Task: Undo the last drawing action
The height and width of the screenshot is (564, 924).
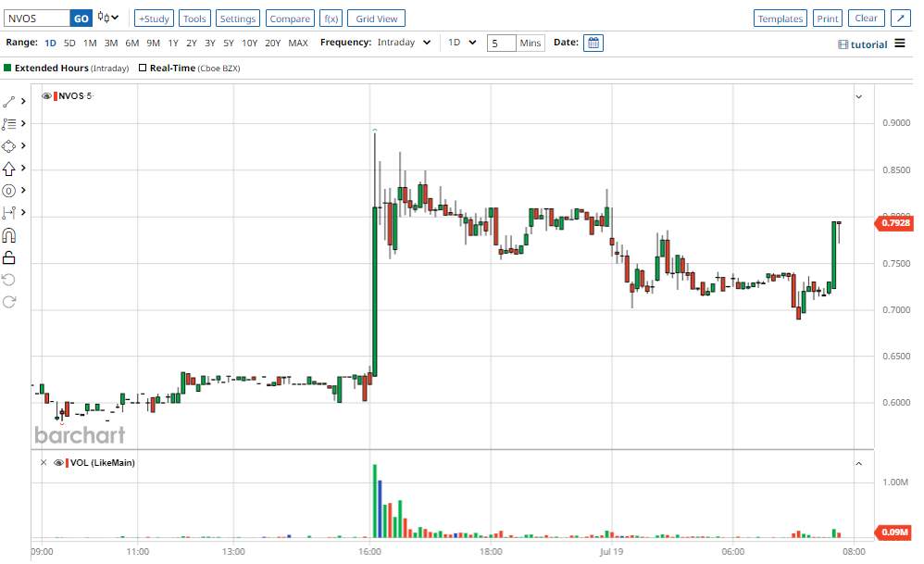Action: point(9,280)
